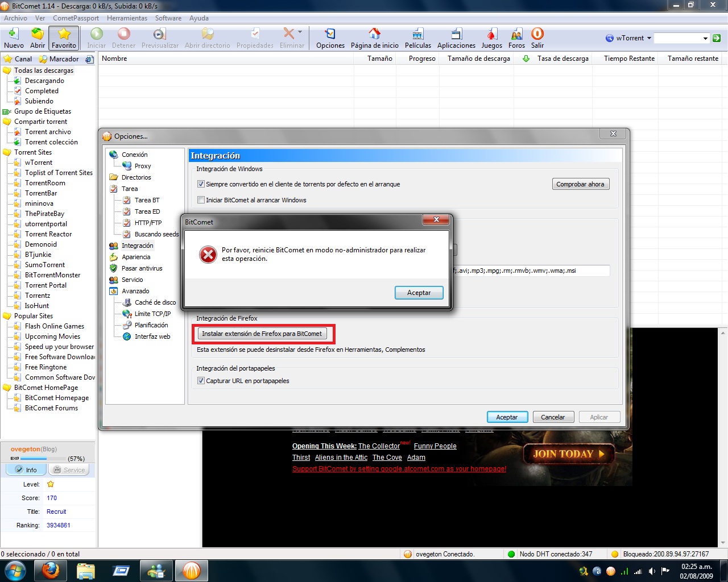This screenshot has width=728, height=582.
Task: Open the Películas toolbar icon
Action: click(x=418, y=38)
